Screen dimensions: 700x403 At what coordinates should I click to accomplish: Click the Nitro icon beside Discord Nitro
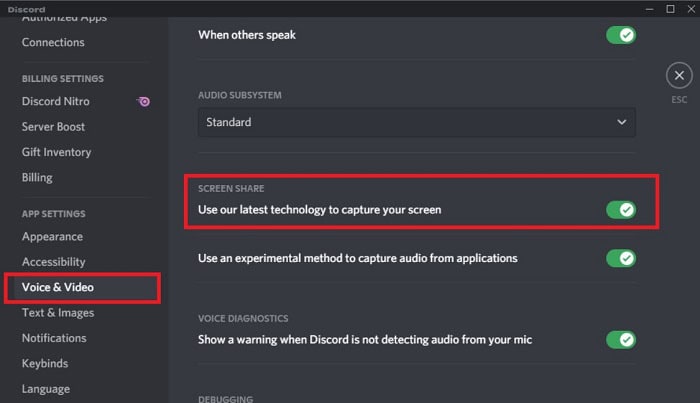click(143, 101)
